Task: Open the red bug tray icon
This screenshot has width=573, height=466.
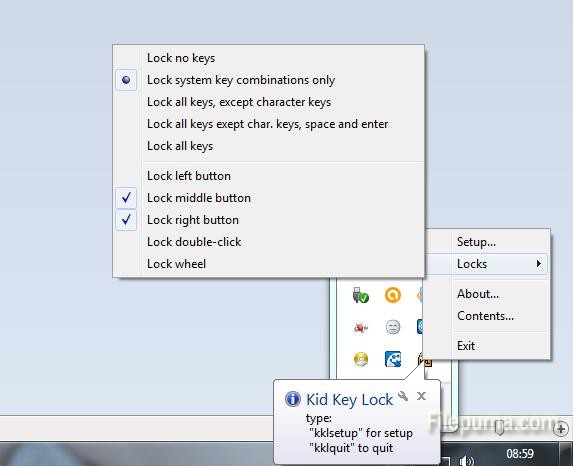Action: [361, 327]
